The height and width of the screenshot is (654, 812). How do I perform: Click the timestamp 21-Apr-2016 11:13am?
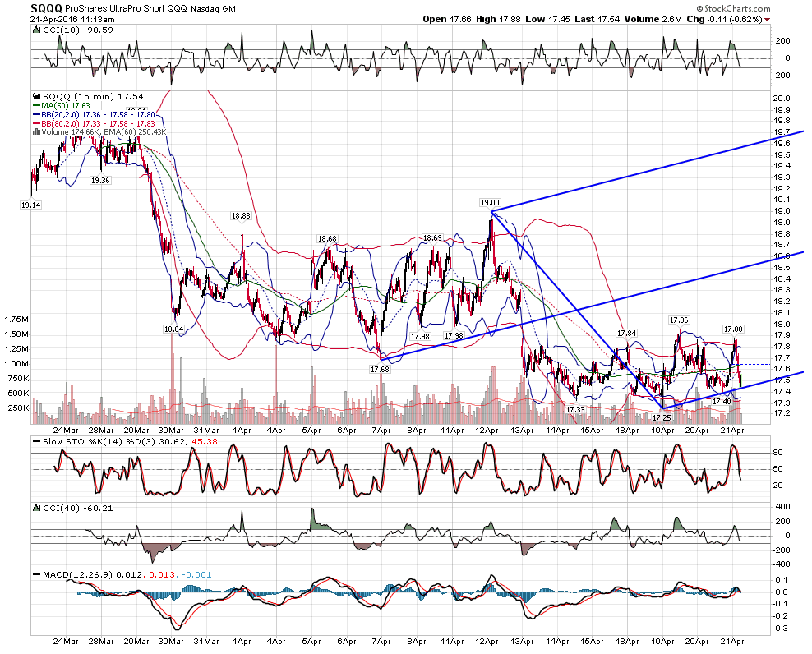[x=72, y=19]
